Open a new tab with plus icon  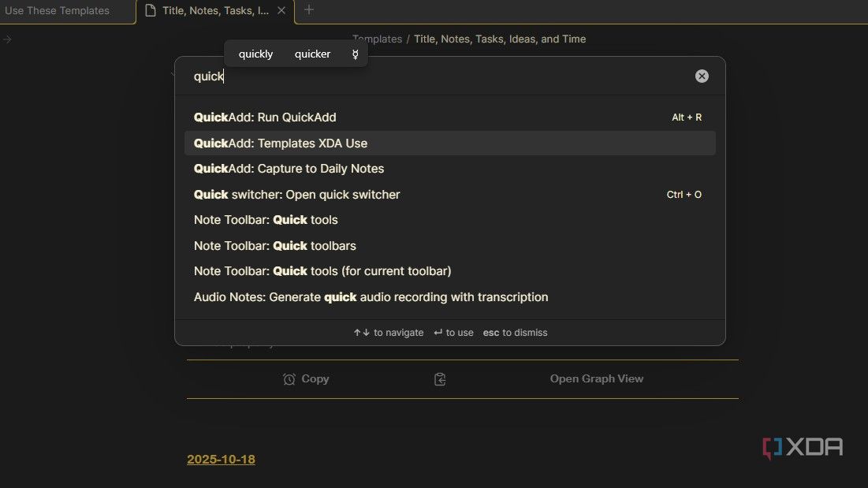(309, 10)
